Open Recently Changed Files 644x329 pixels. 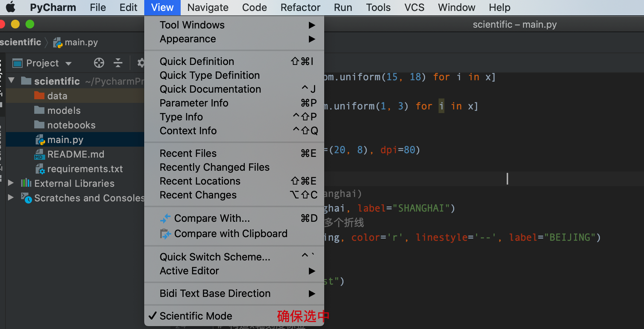234,167
